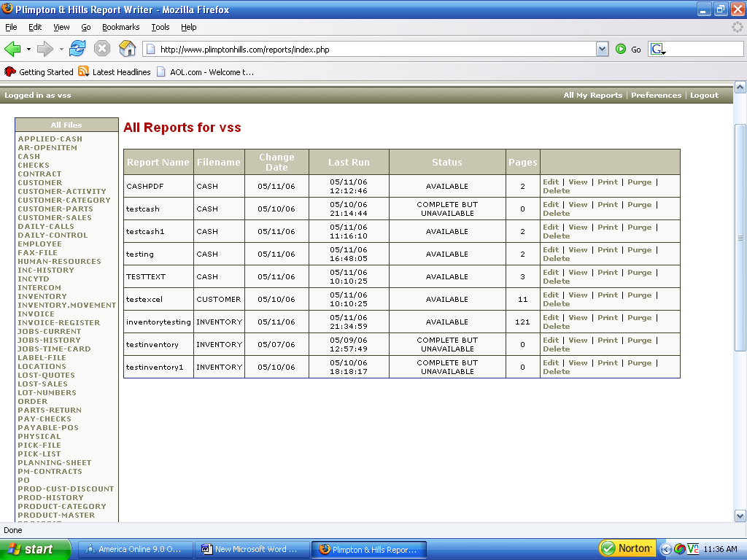Click Delete for the TESTTEXT report

557,281
